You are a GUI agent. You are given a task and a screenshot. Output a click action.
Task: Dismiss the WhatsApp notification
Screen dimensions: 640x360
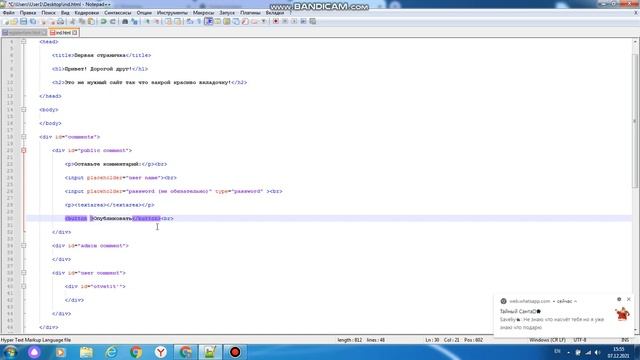629,300
